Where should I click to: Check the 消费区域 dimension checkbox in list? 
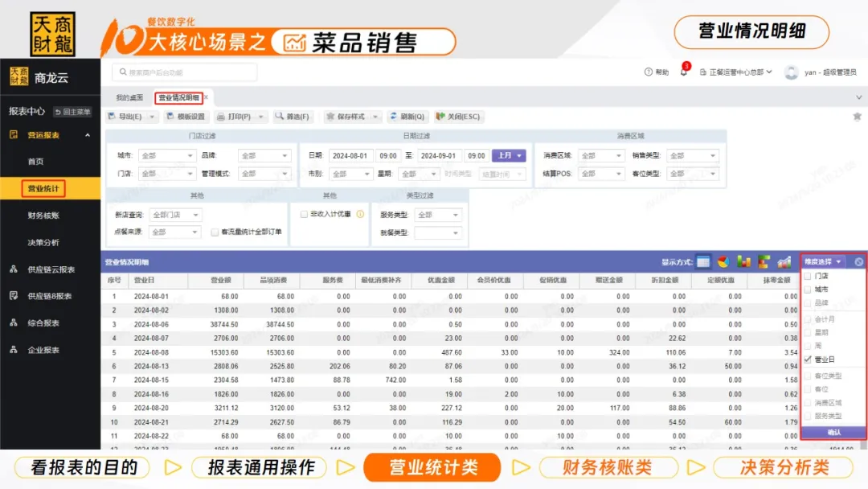point(808,403)
